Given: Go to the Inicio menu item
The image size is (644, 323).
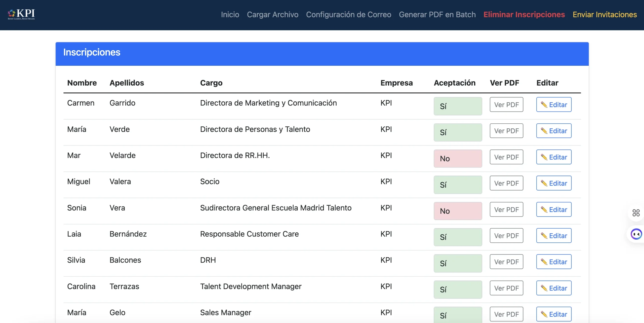Looking at the screenshot, I should pyautogui.click(x=230, y=15).
